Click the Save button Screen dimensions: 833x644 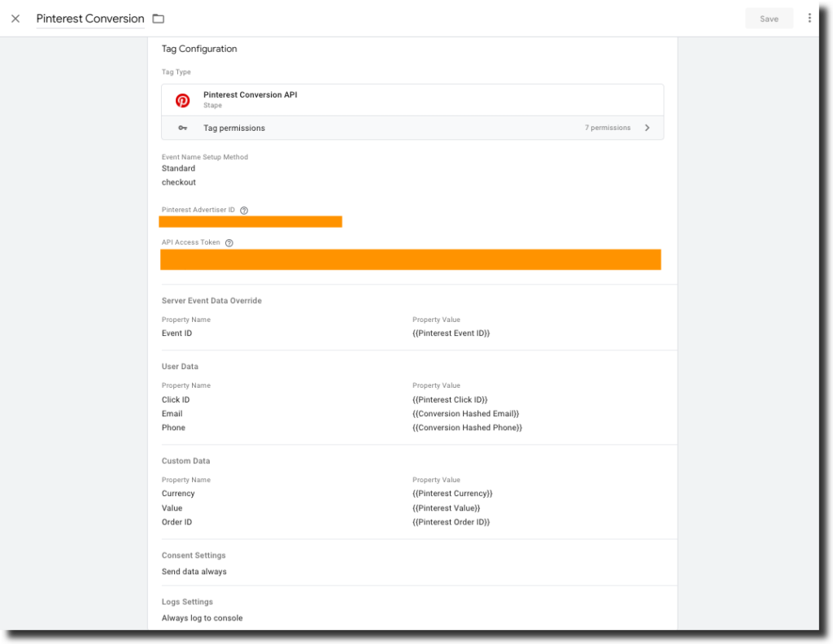[x=768, y=18]
